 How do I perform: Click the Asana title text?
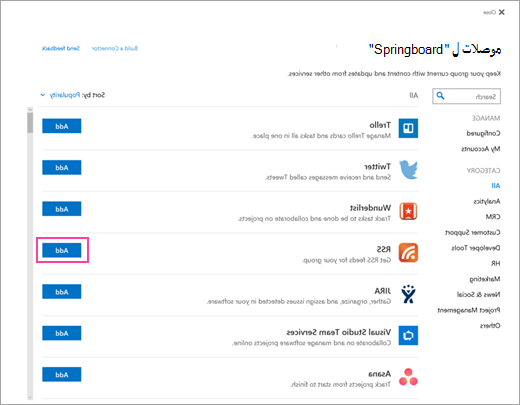(380, 374)
